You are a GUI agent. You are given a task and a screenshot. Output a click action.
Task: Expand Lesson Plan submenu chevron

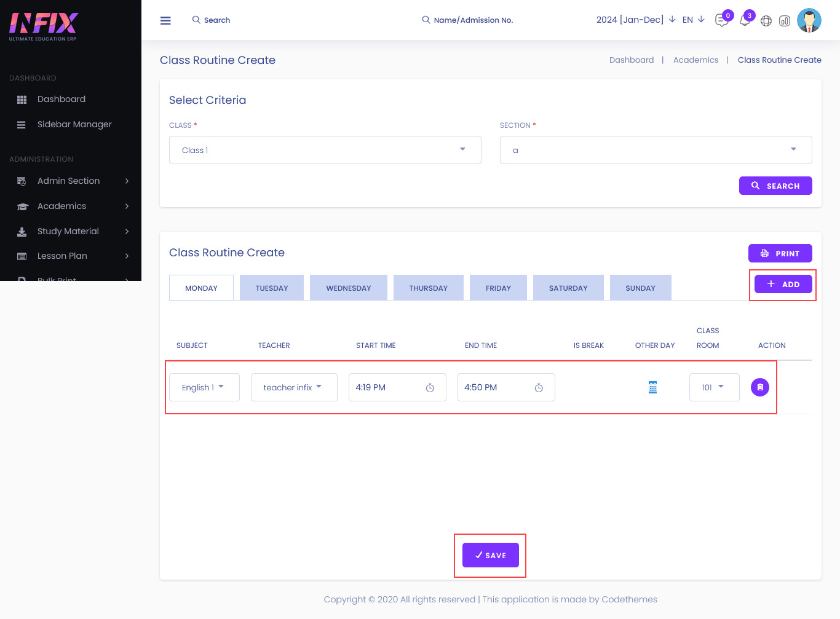pyautogui.click(x=127, y=256)
